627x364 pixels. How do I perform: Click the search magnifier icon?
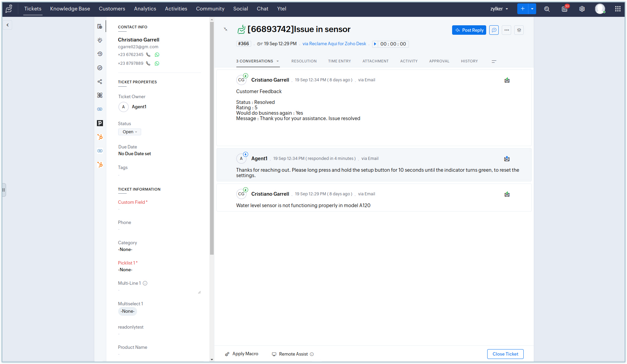point(547,9)
